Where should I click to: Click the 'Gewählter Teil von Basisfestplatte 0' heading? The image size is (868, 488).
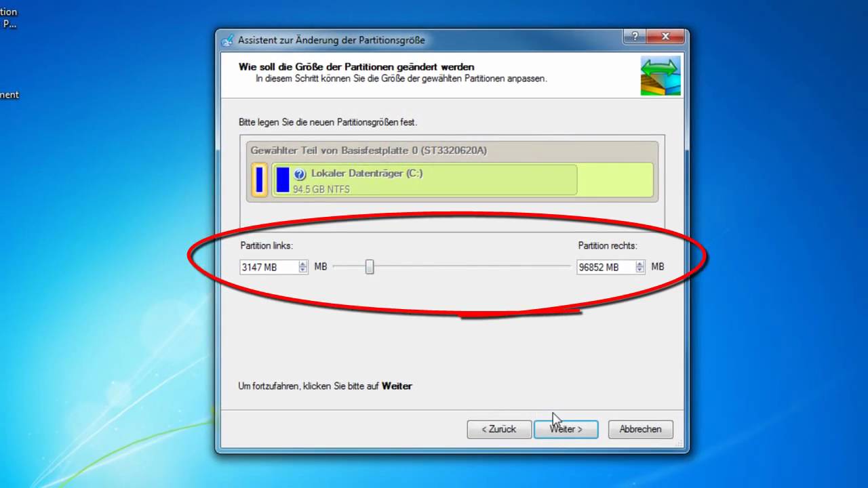(369, 150)
